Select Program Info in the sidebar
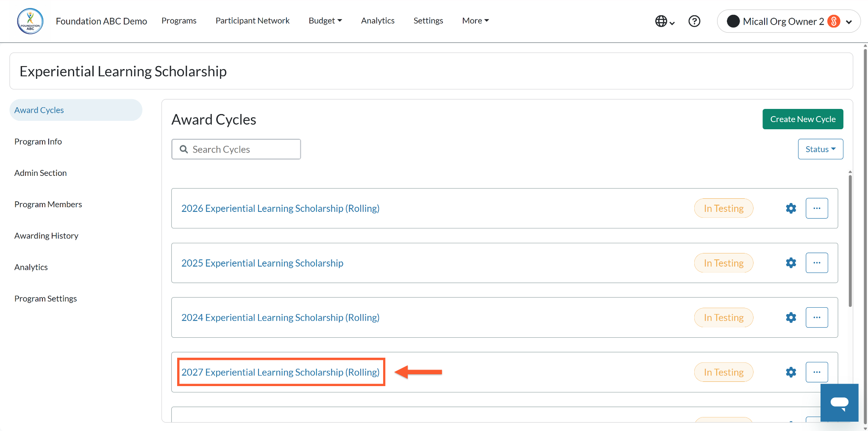The image size is (868, 431). [x=38, y=142]
